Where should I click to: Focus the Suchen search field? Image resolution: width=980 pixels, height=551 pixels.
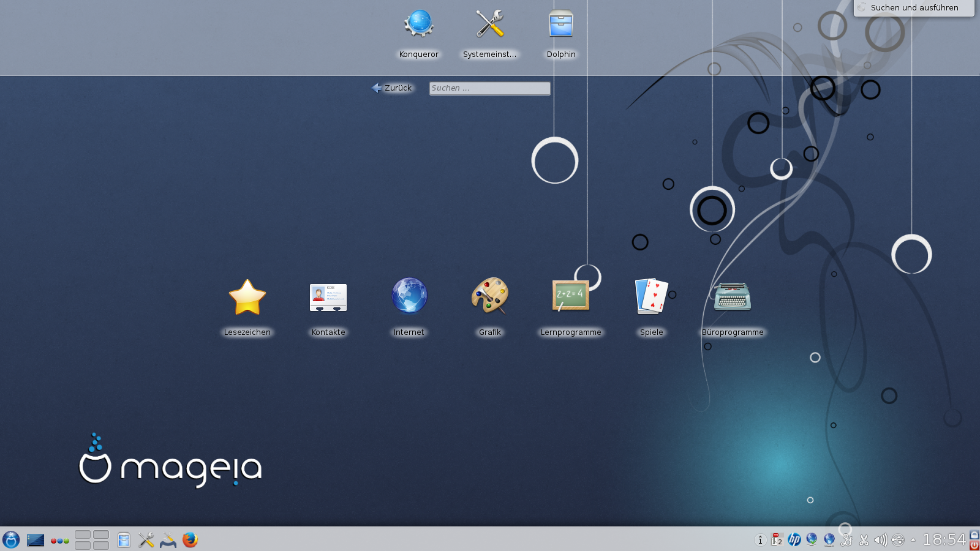tap(490, 88)
